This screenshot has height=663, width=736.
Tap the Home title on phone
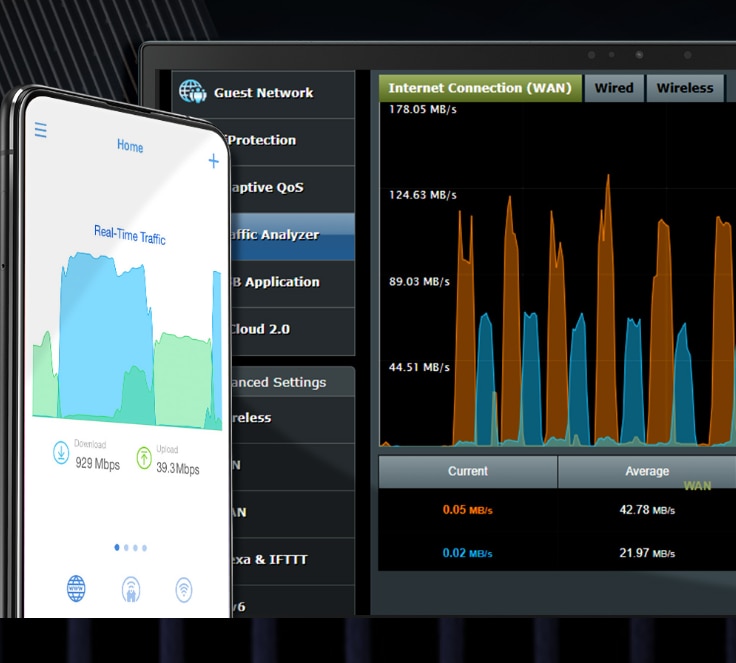(x=130, y=146)
